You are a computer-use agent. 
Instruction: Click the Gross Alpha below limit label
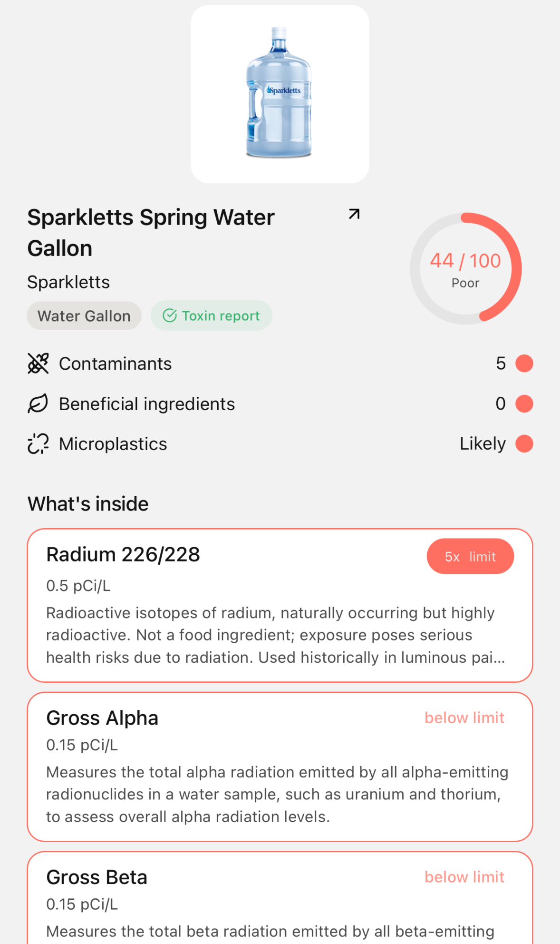(464, 718)
